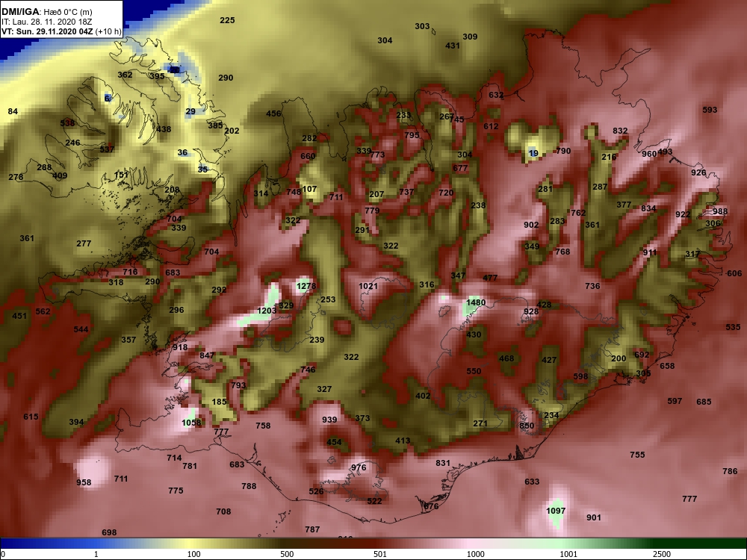Click the map value '1097' offshore
This screenshot has width=747, height=560.
556,511
